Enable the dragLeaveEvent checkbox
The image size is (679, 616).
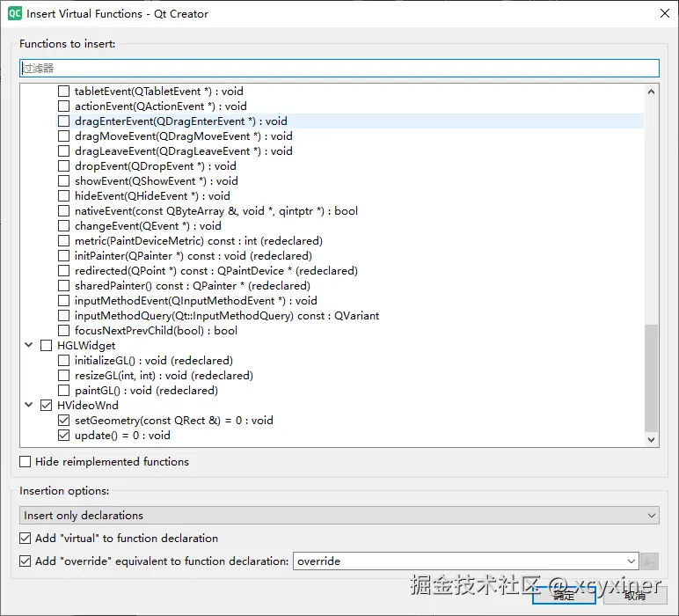point(63,151)
